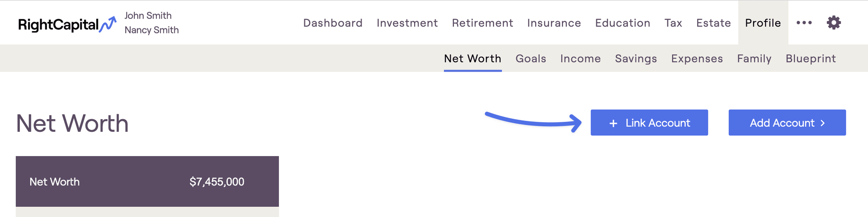
Task: Navigate to Education
Action: (623, 23)
